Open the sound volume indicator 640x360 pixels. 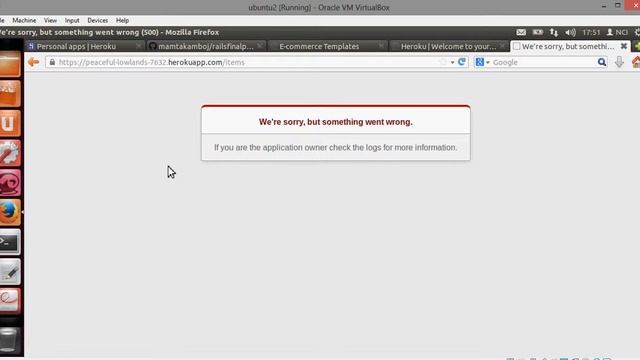570,32
